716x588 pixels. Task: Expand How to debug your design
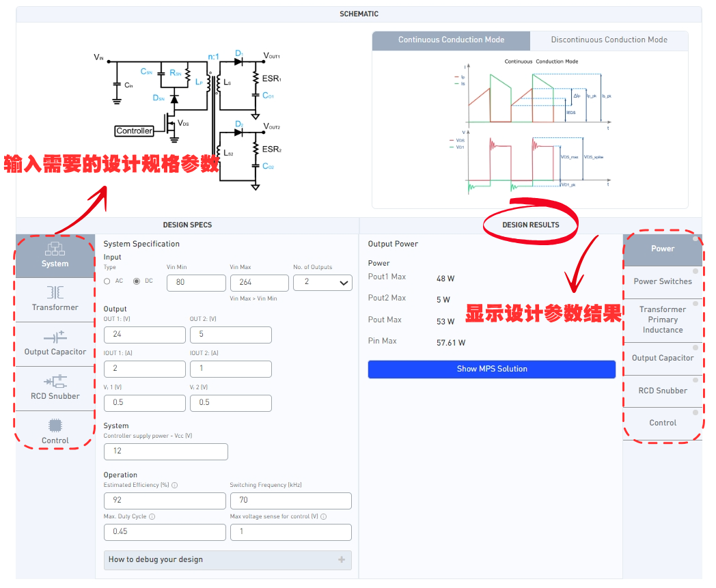point(228,560)
